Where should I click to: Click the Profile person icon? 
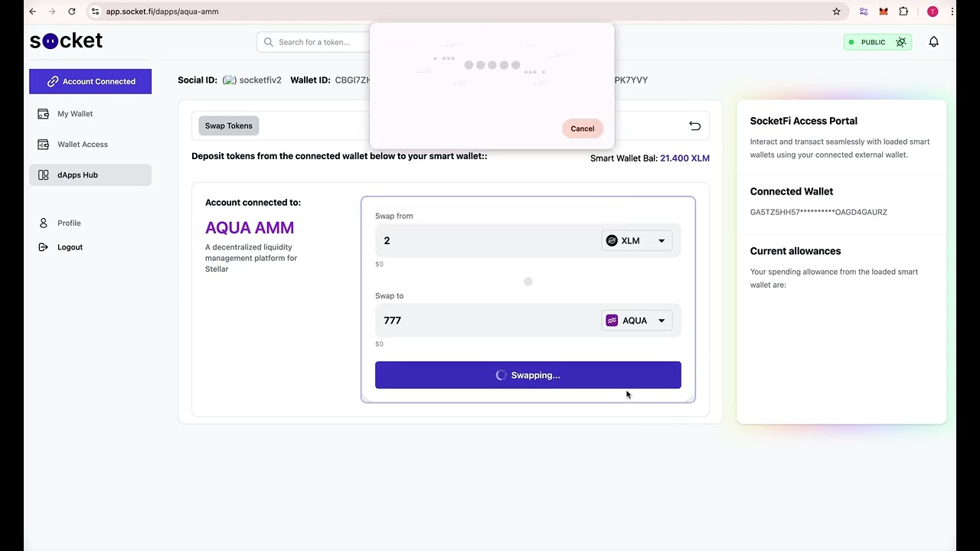coord(43,223)
